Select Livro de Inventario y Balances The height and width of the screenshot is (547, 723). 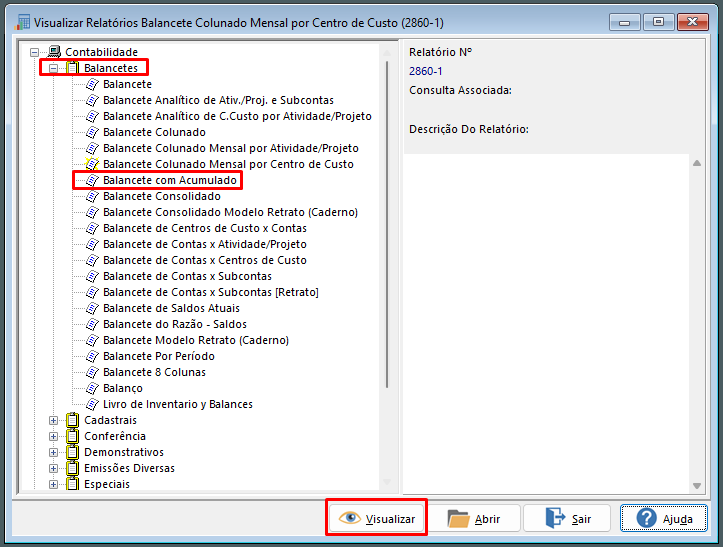pos(178,404)
